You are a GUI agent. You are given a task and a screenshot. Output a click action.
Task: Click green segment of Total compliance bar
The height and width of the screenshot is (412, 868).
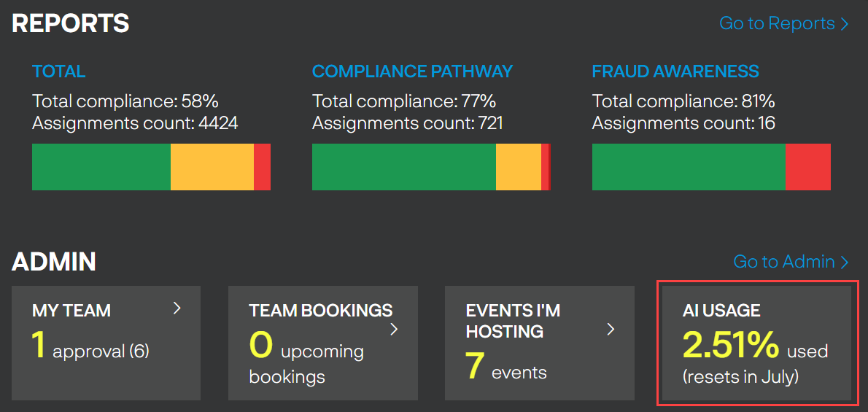point(101,167)
